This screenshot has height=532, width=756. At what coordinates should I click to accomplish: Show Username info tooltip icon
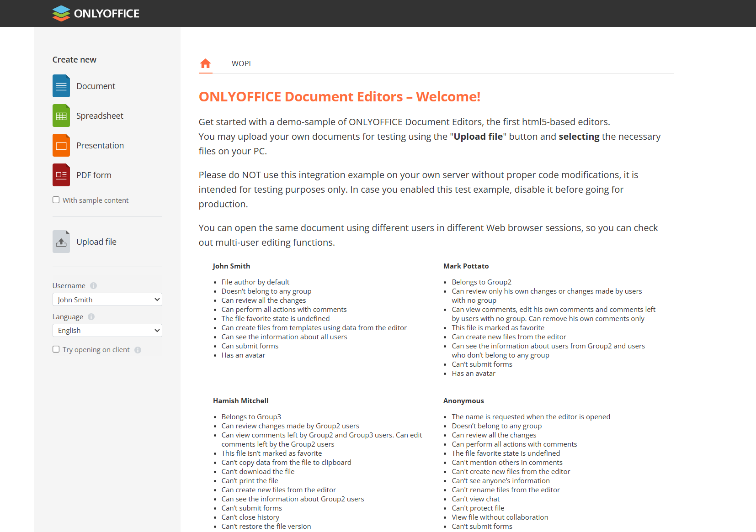click(x=93, y=285)
